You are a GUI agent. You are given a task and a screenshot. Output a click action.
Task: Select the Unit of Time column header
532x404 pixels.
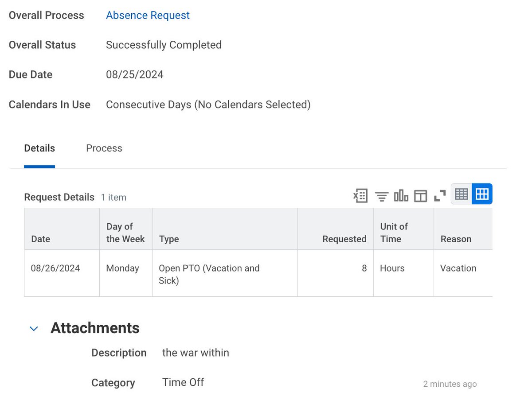point(403,229)
